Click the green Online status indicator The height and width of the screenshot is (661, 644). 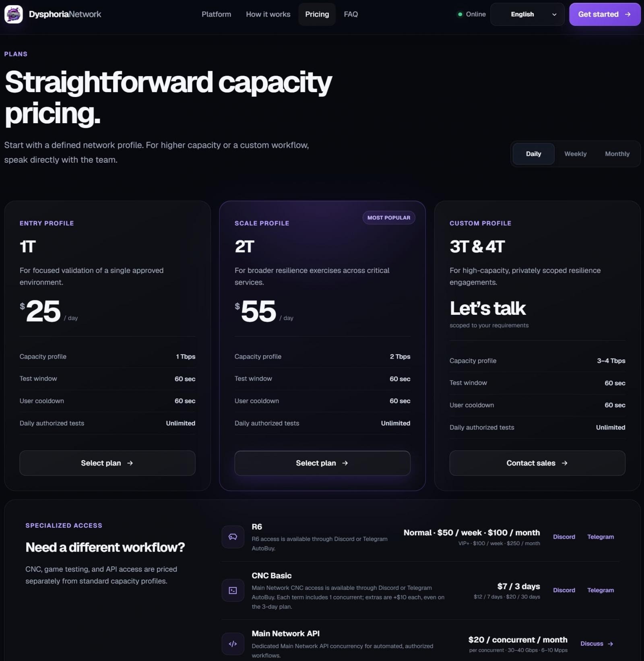[460, 14]
